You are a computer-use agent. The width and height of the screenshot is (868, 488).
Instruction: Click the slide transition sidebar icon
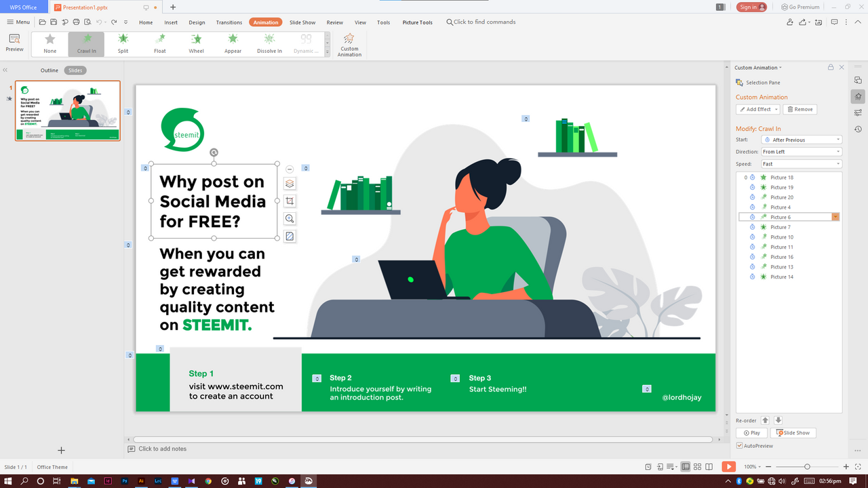click(x=858, y=80)
